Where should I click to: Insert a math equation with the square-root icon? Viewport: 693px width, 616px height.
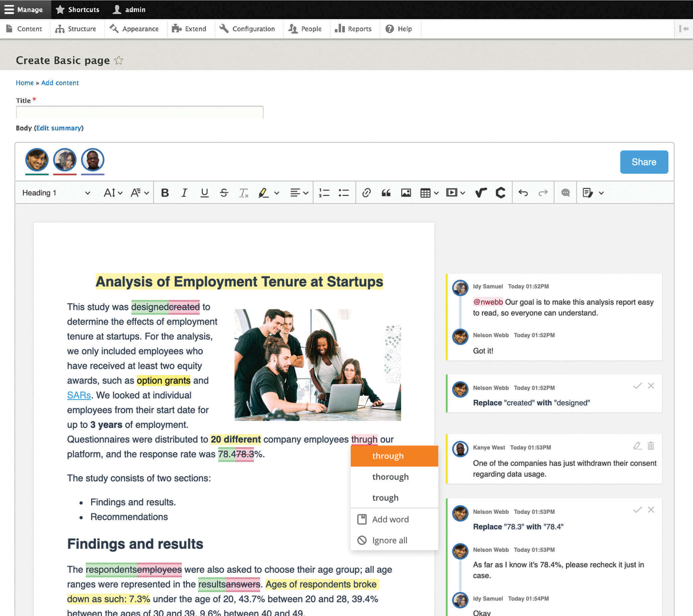(x=480, y=192)
